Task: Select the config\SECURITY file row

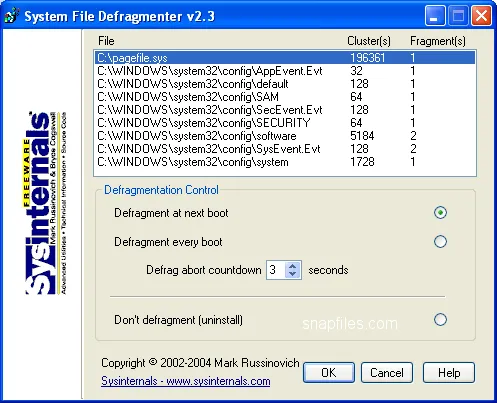Action: (285, 123)
